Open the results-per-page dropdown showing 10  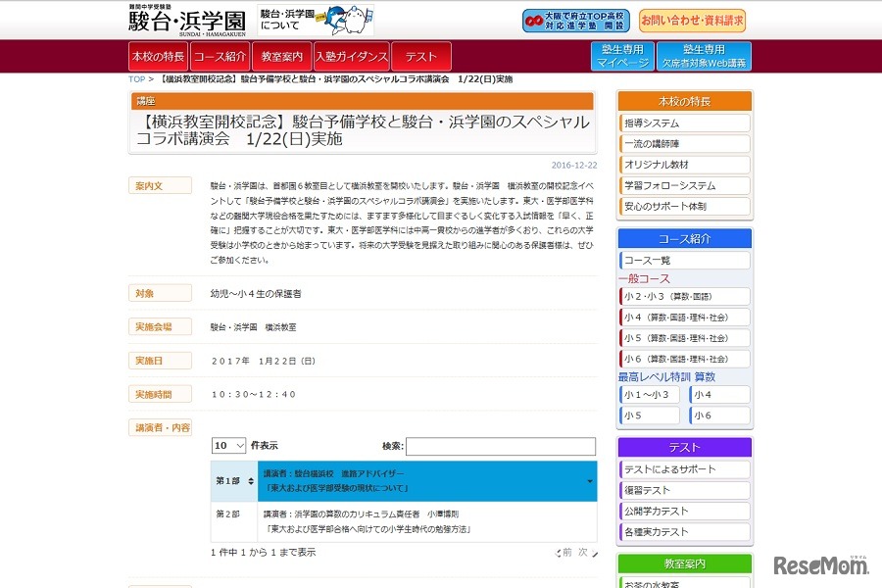228,446
